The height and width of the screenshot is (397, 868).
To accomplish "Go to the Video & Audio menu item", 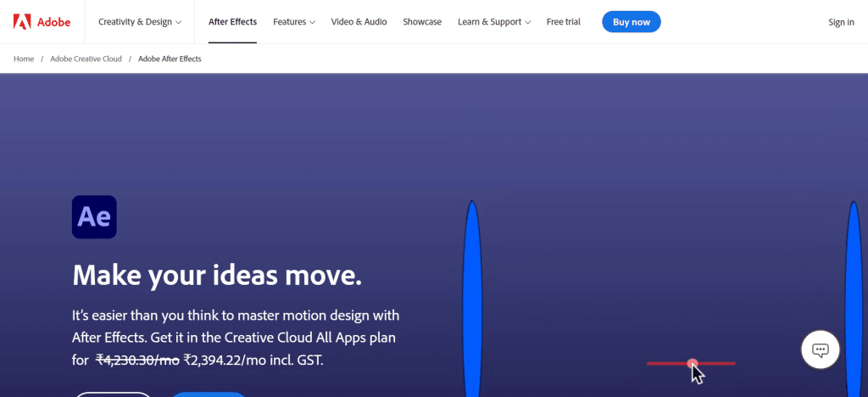I will [359, 22].
